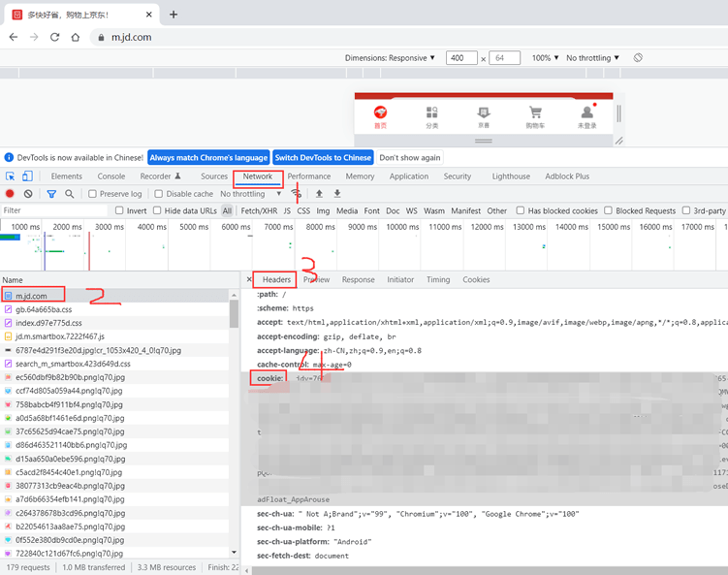Click the site lock icon in address bar
Viewport: 728px width, 575px height.
pyautogui.click(x=101, y=38)
